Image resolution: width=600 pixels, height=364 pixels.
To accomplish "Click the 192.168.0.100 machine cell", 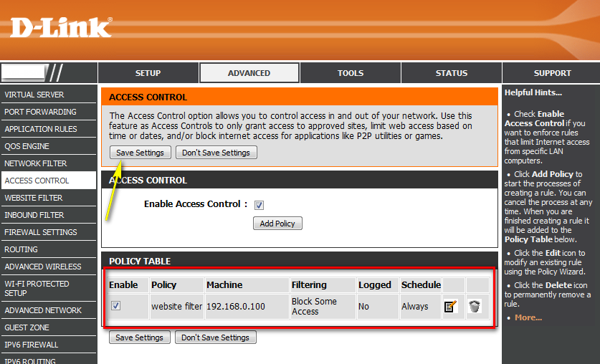I will 235,306.
